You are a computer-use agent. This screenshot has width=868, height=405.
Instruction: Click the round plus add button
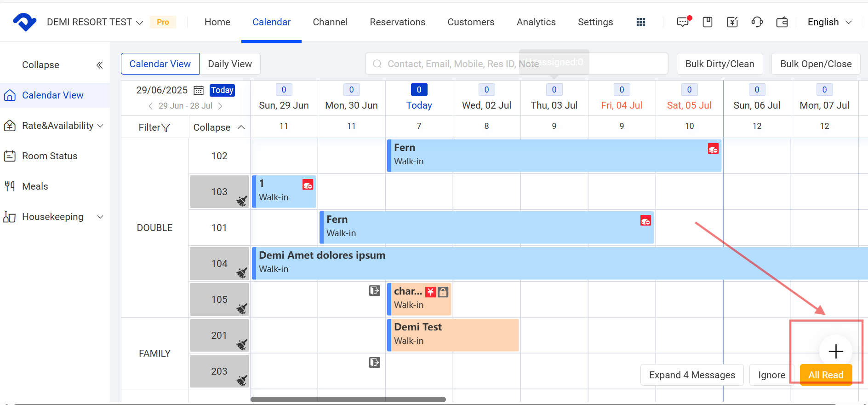(835, 352)
